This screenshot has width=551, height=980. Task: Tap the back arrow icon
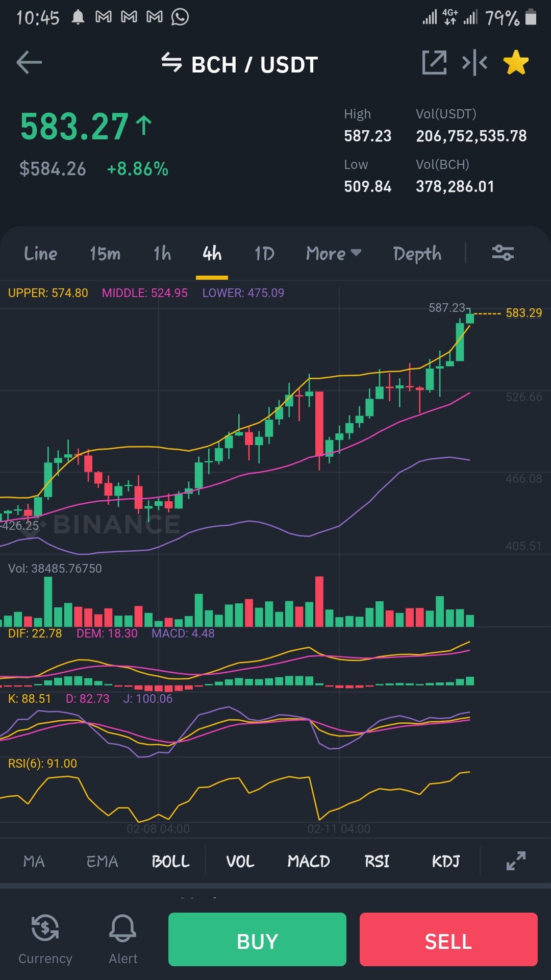point(29,63)
